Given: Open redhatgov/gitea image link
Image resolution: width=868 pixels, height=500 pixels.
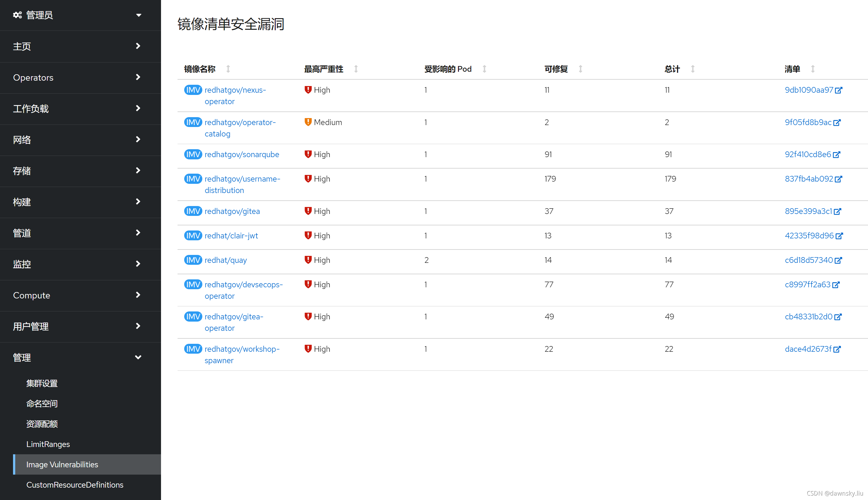Looking at the screenshot, I should click(x=232, y=211).
